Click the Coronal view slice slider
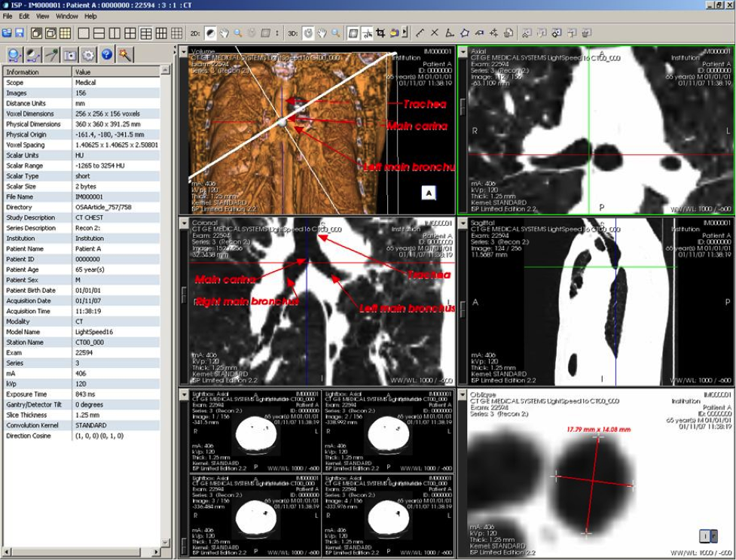 (x=184, y=294)
